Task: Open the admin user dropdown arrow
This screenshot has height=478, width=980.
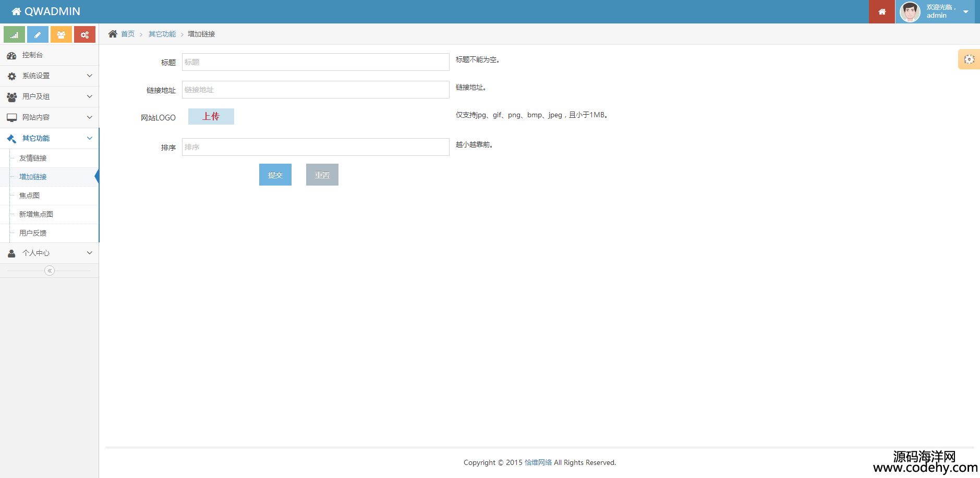Action: (966, 11)
